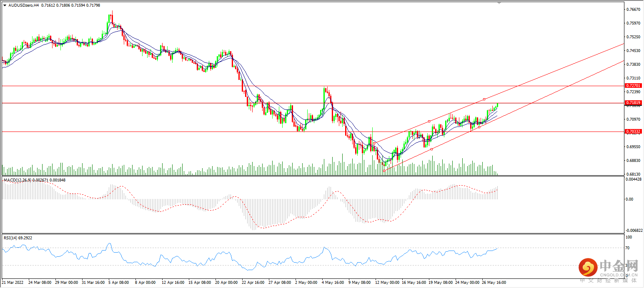644x288 pixels.
Task: Click the 5 Apr 08:00 time label
Action: 119,283
